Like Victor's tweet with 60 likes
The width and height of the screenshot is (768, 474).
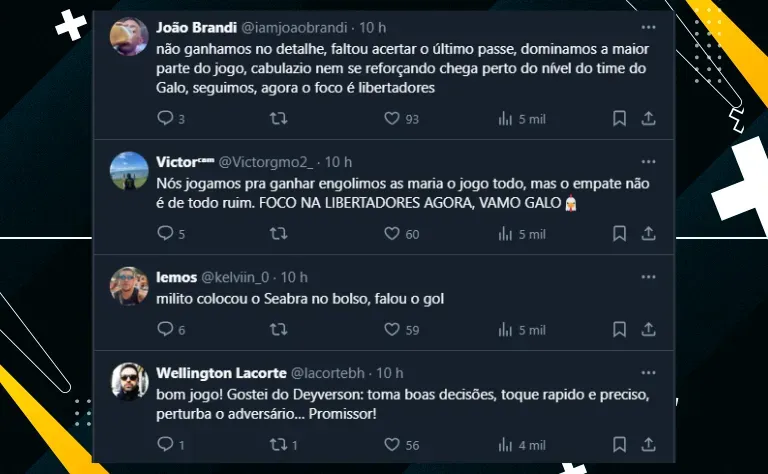(392, 233)
